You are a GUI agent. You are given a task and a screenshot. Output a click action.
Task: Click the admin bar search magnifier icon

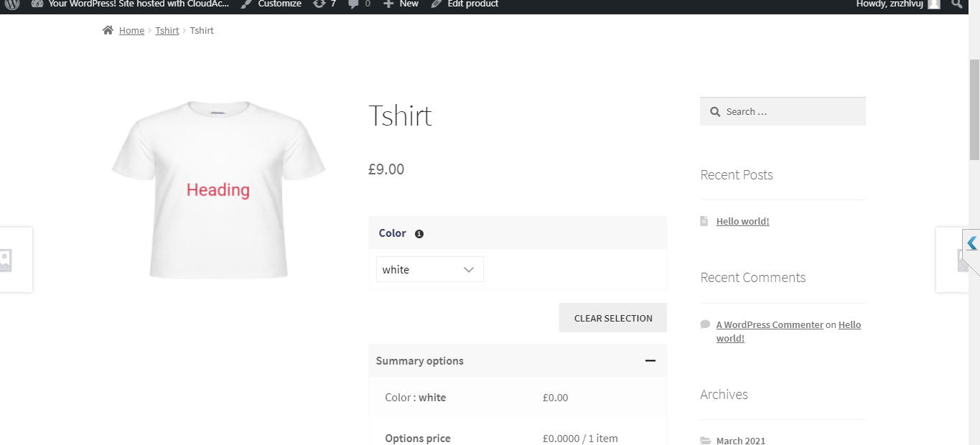956,4
